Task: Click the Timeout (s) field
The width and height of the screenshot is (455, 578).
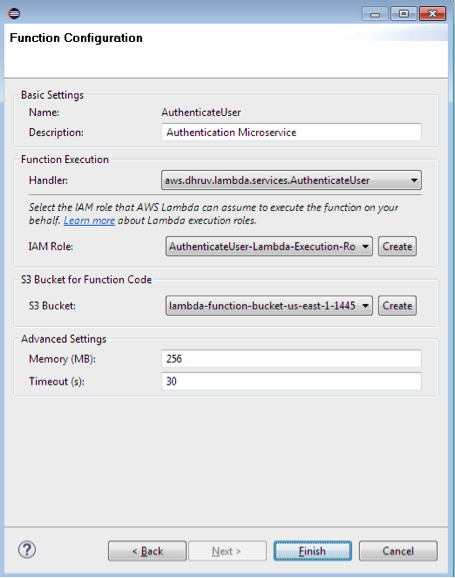Action: (291, 381)
